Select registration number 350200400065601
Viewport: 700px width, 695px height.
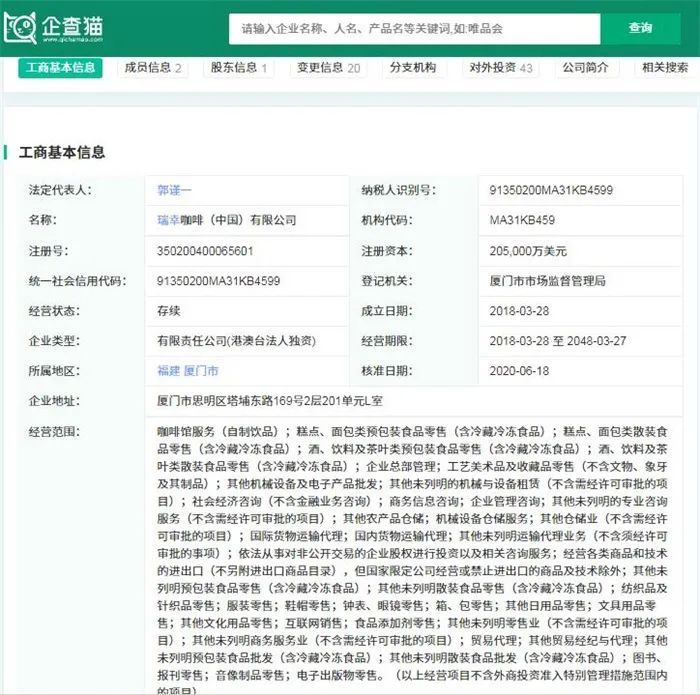click(x=205, y=251)
